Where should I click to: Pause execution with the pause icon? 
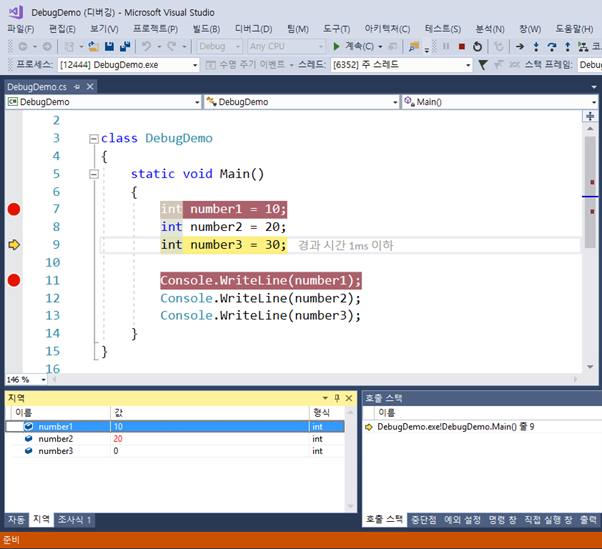coord(445,46)
